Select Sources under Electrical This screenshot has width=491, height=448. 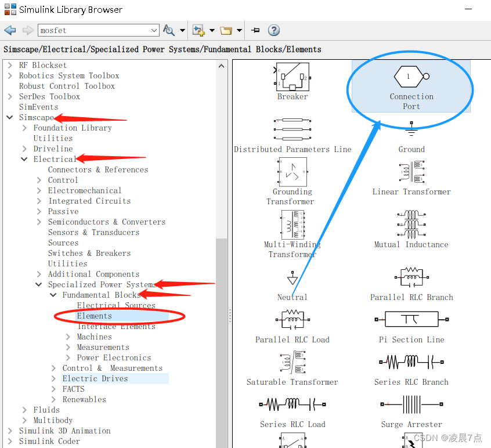point(63,243)
